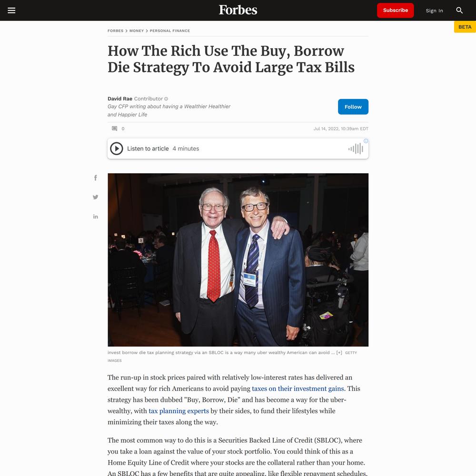
Task: Share article on Twitter
Action: (x=96, y=197)
